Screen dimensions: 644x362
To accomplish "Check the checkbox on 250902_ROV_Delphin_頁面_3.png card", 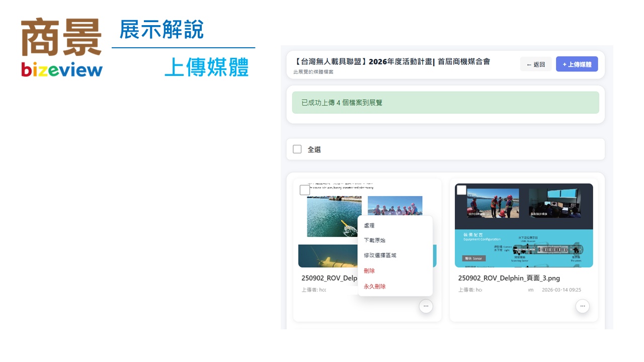I will click(461, 190).
